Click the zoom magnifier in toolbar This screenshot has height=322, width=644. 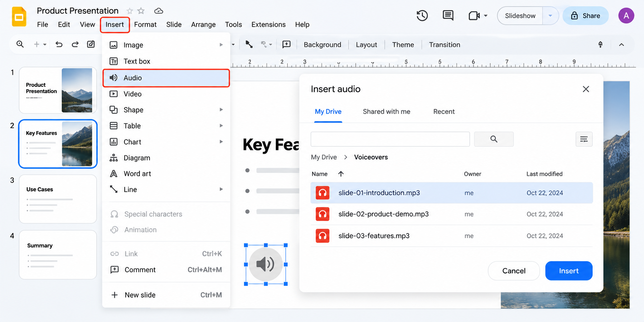20,44
